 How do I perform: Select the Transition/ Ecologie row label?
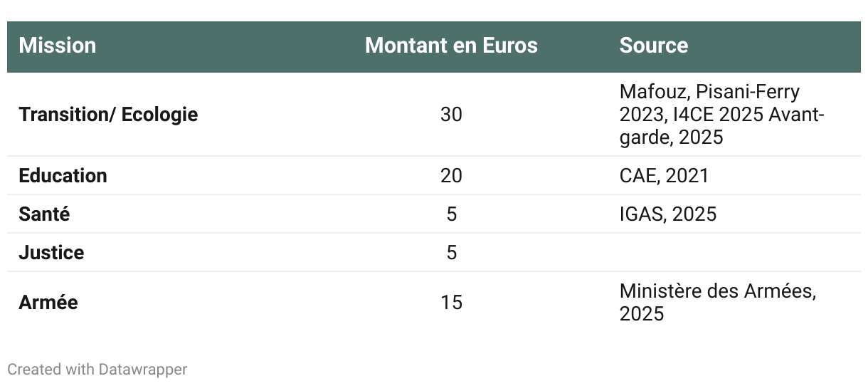point(108,114)
